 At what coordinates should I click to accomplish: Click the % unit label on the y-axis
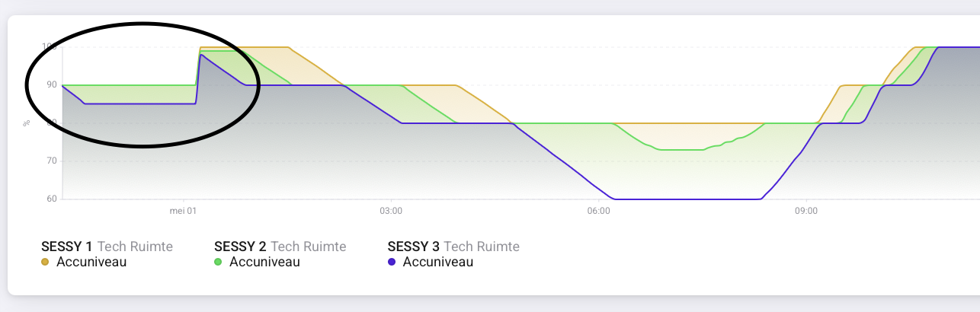(x=27, y=123)
